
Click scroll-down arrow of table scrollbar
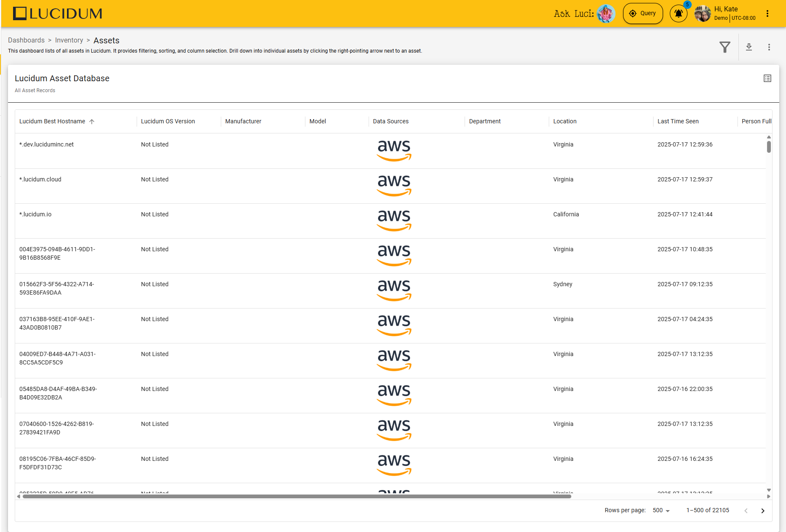769,490
